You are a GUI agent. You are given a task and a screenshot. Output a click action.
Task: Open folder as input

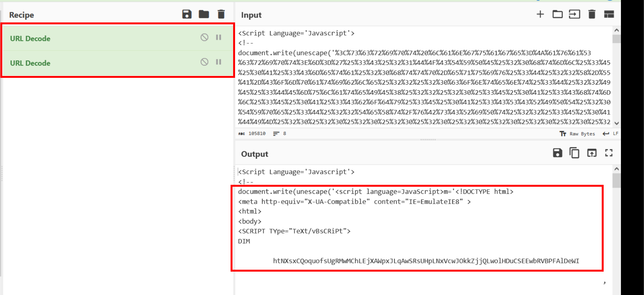(558, 14)
